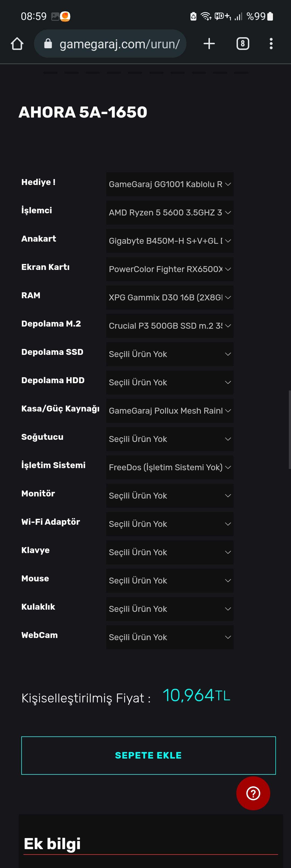Tap the browser home icon
This screenshot has height=868, width=291.
[17, 44]
